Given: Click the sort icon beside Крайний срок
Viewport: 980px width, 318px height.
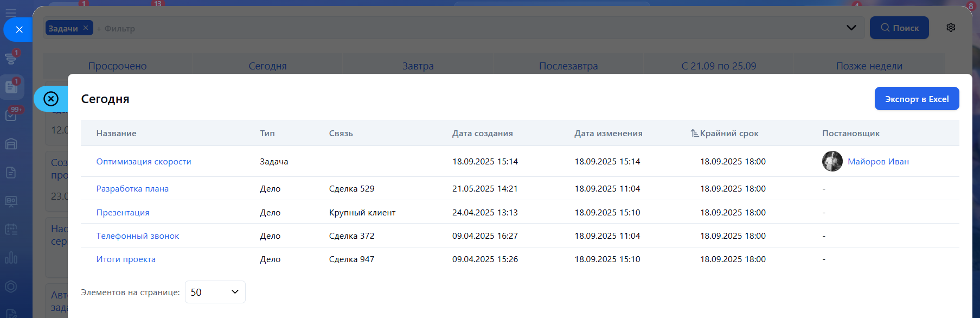Looking at the screenshot, I should [x=694, y=133].
